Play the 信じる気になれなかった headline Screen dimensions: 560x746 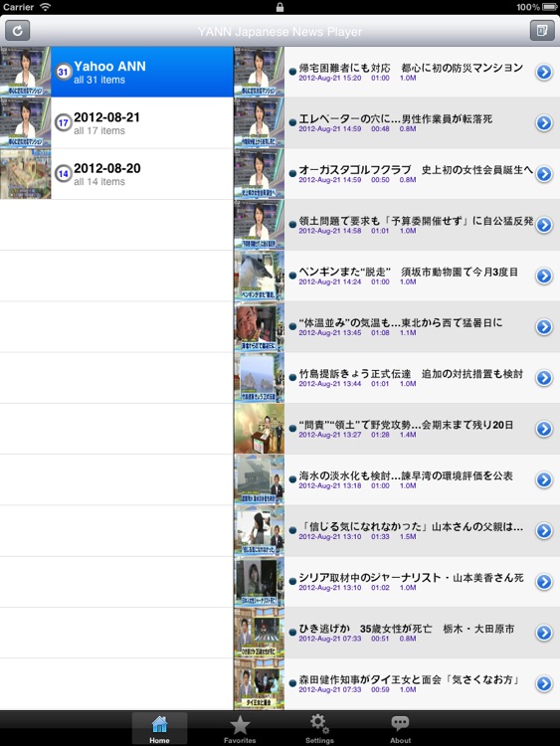pyautogui.click(x=411, y=526)
